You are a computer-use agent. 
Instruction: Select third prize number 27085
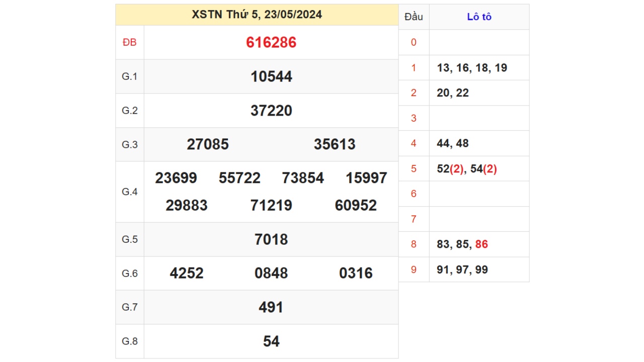point(208,144)
